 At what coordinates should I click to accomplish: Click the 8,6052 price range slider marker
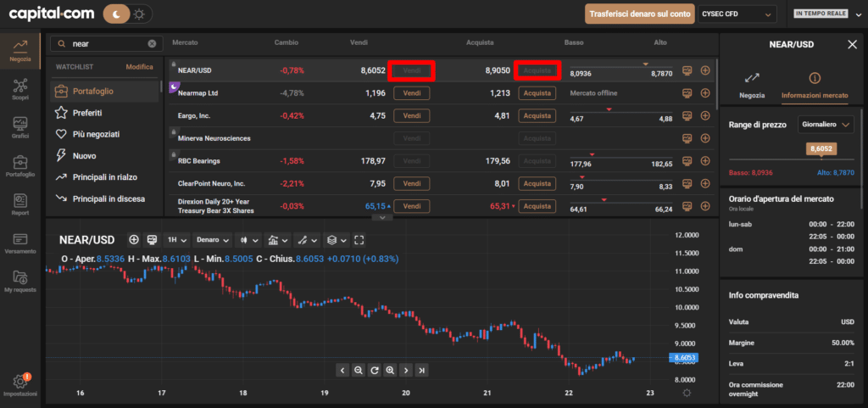821,149
